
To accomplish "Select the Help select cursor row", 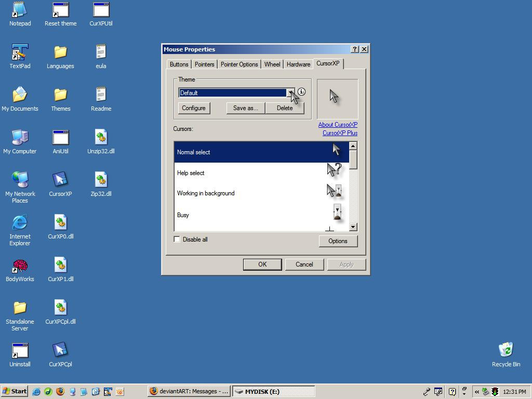I will (261, 173).
